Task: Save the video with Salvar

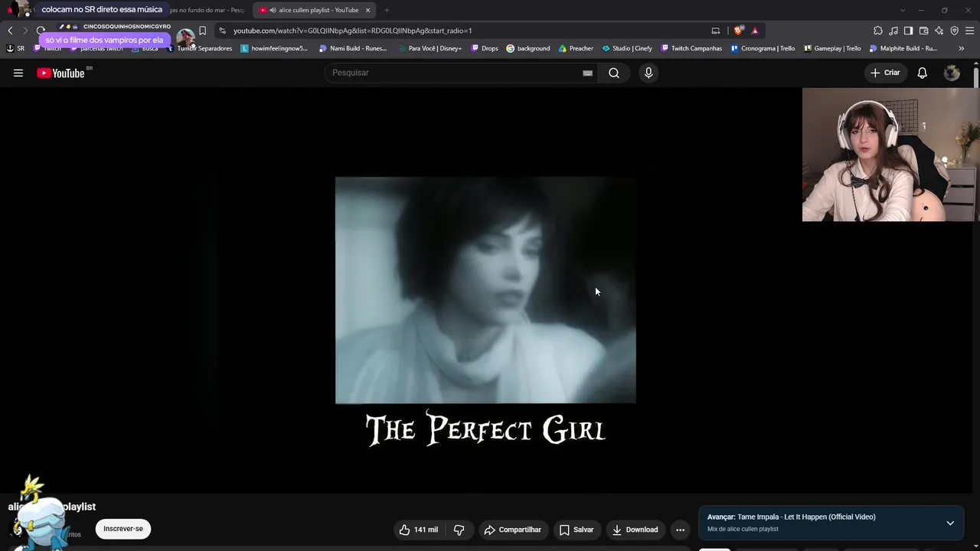Action: pos(577,530)
